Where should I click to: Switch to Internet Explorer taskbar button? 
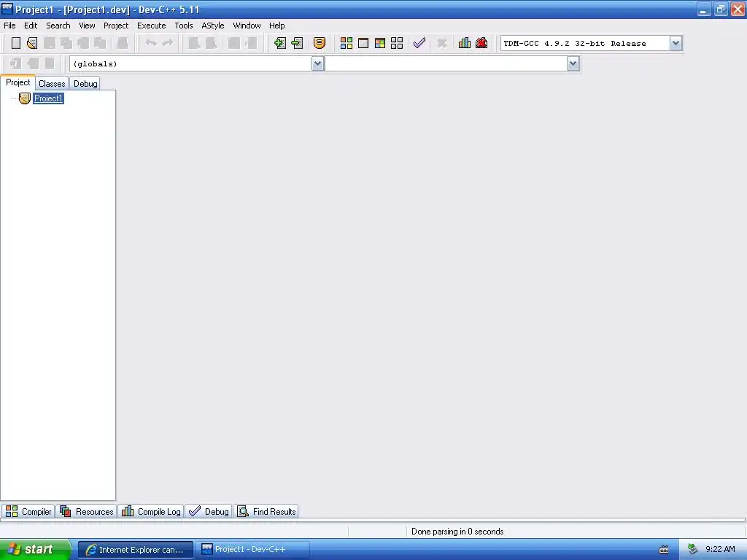135,550
